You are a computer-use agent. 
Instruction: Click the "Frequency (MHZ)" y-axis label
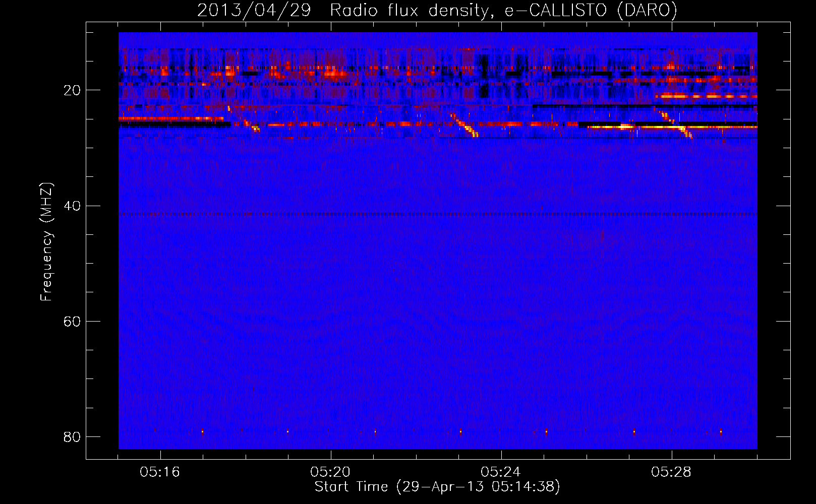[x=46, y=242]
